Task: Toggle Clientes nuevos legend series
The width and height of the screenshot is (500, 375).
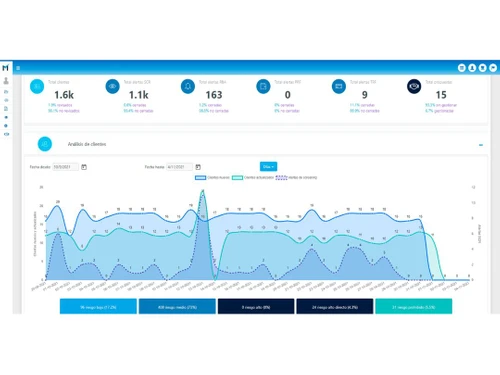Action: (212, 178)
